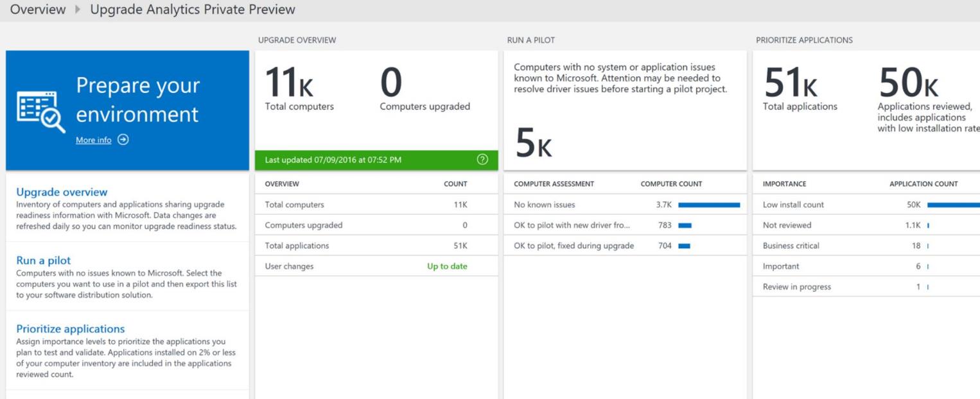Viewport: 980px width, 399px height.
Task: Go to Overview in the breadcrumb
Action: click(x=38, y=10)
